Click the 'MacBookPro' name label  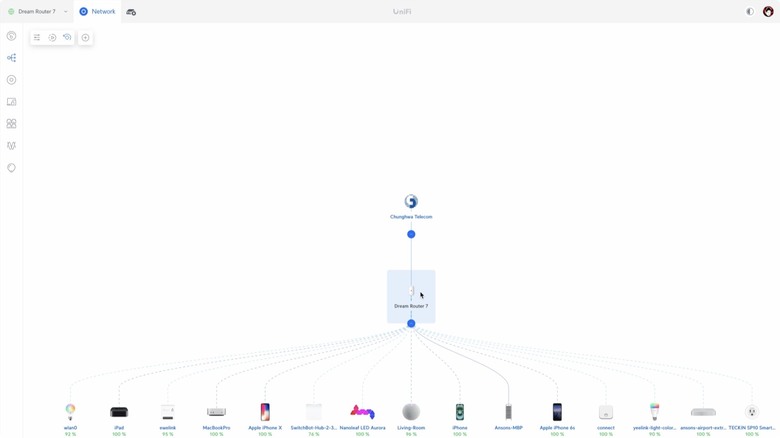216,428
